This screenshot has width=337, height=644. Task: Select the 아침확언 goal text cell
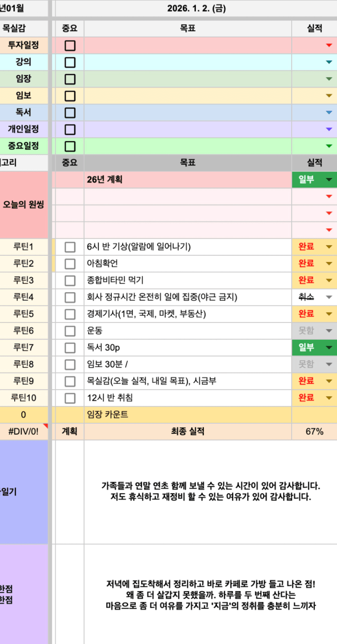tap(188, 264)
